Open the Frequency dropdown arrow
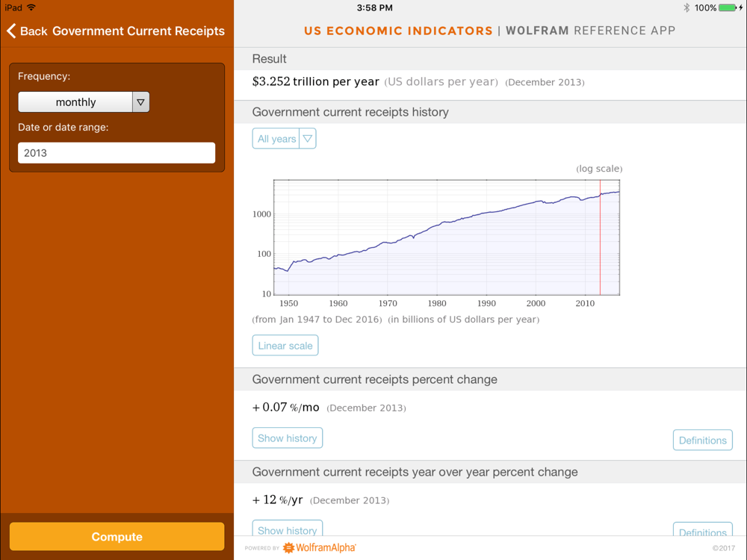Viewport: 747px width, 560px height. coord(140,102)
